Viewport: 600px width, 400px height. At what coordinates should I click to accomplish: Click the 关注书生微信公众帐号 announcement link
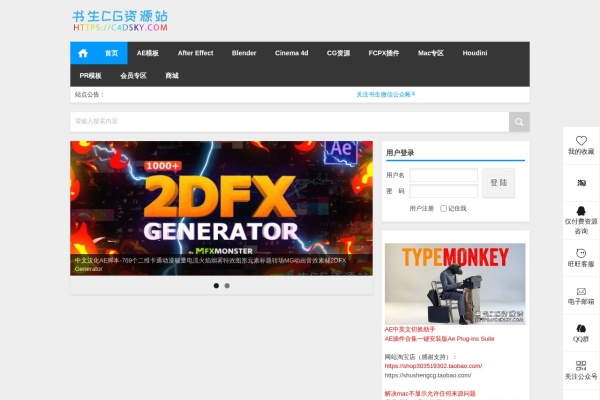(386, 95)
